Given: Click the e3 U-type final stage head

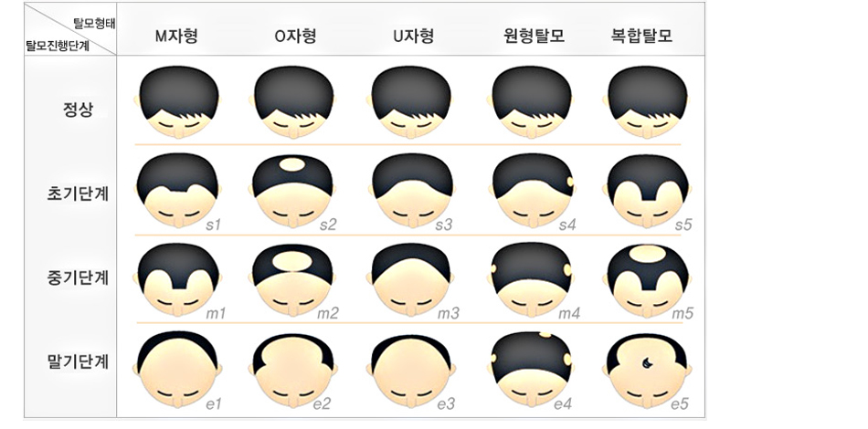Looking at the screenshot, I should (412, 370).
